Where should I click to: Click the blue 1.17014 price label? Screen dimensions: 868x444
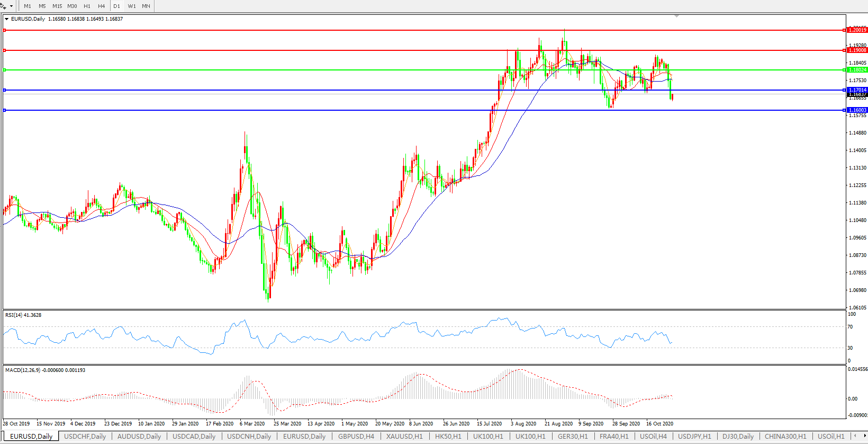coord(857,90)
